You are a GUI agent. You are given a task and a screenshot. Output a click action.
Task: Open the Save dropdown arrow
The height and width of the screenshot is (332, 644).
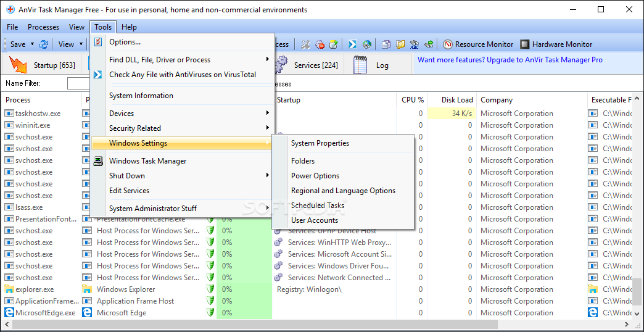tap(31, 44)
